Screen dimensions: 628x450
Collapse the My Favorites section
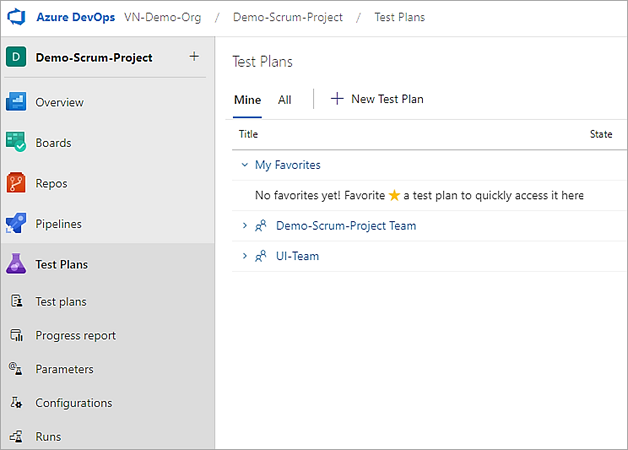(244, 165)
